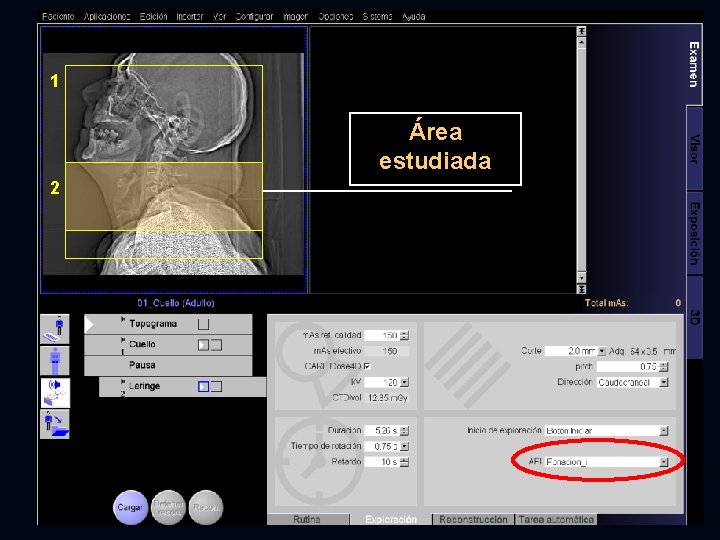Click the Recon button

(x=206, y=507)
